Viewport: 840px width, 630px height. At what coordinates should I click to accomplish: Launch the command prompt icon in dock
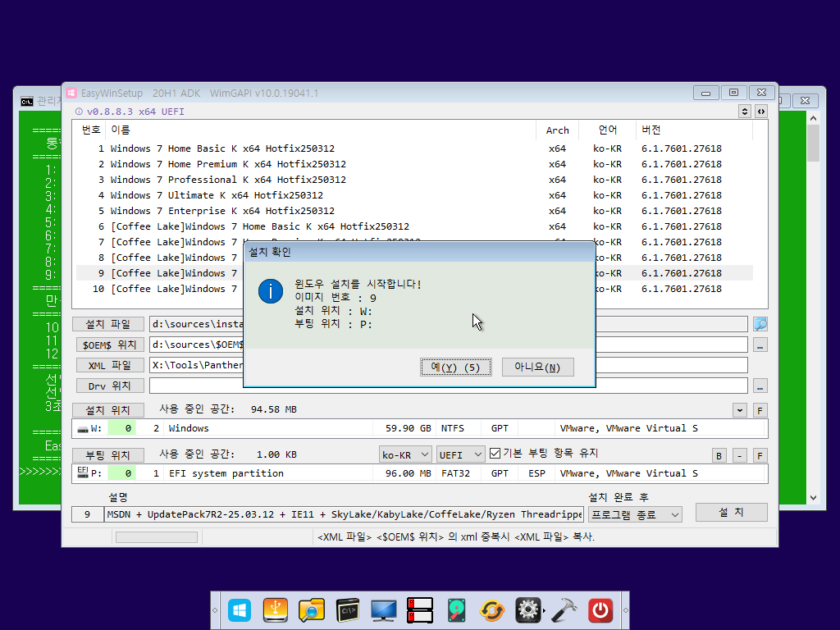click(x=348, y=610)
